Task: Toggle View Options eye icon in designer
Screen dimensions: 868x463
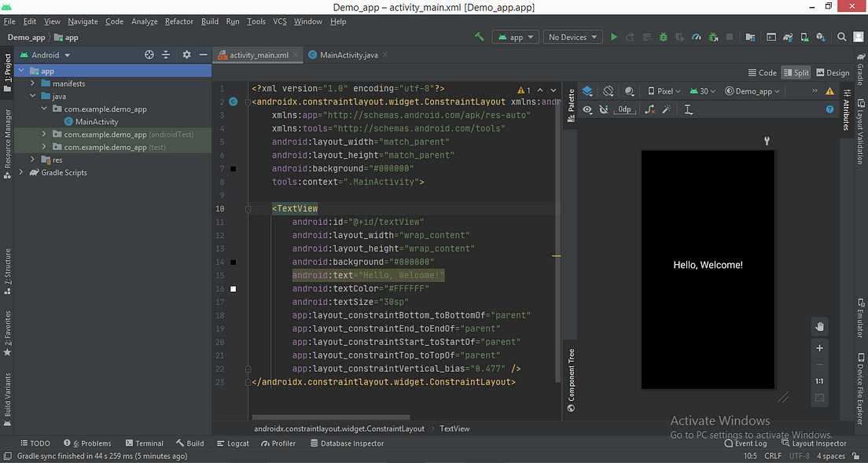Action: (587, 109)
